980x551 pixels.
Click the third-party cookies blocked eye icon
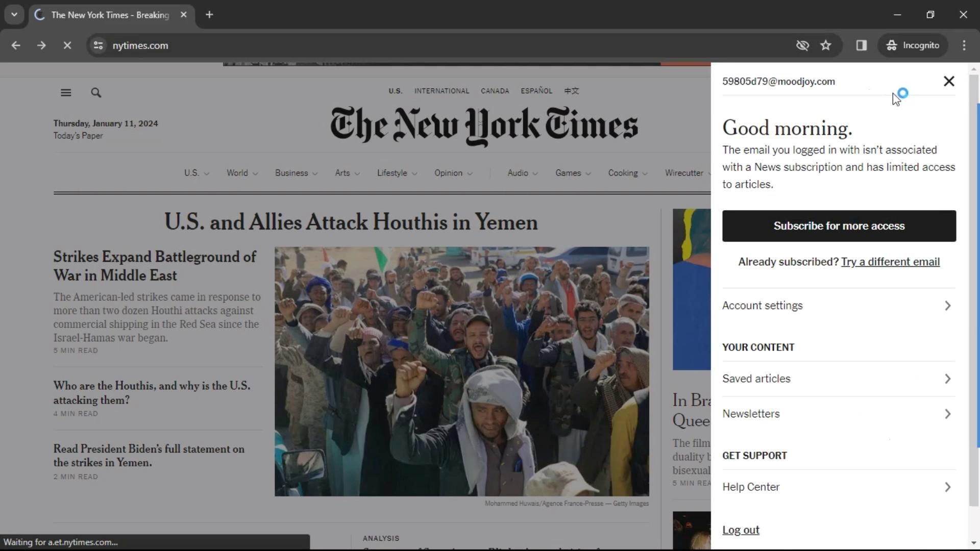click(x=802, y=45)
